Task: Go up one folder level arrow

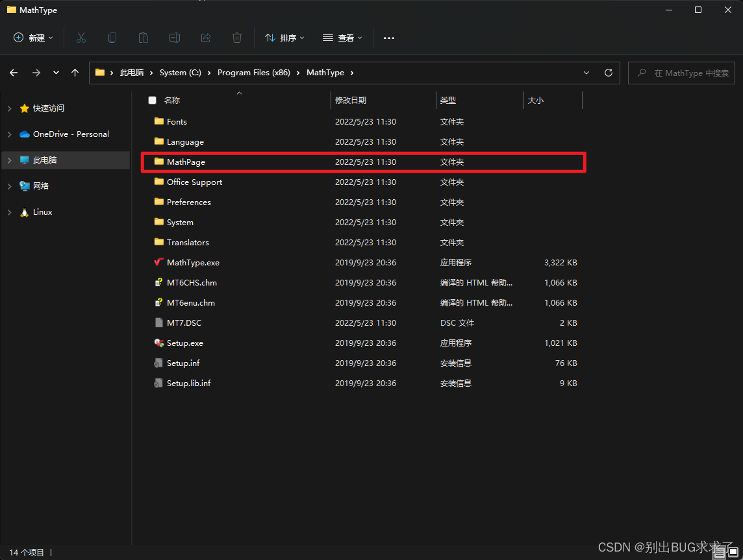Action: tap(75, 73)
